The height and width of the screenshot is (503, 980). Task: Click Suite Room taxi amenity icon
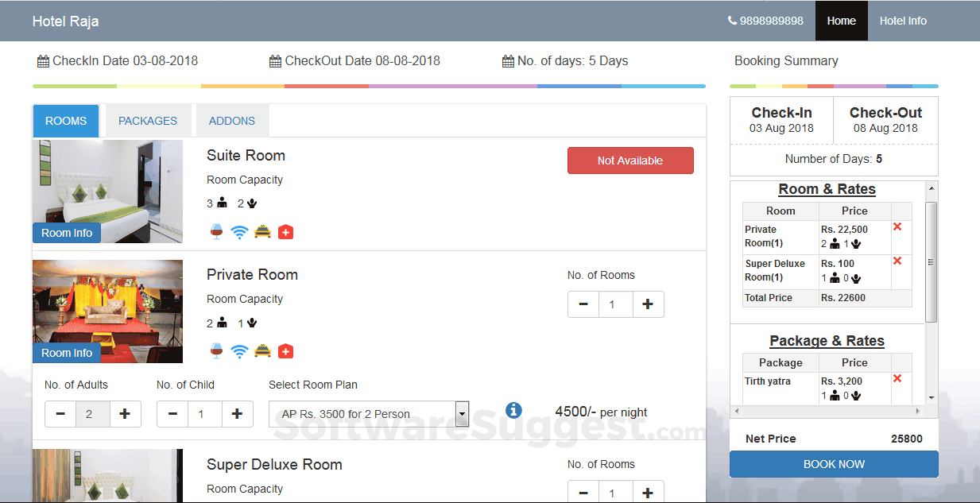[x=262, y=231]
